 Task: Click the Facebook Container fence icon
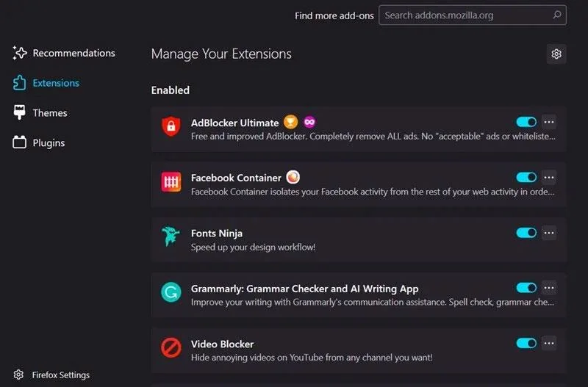(x=171, y=181)
